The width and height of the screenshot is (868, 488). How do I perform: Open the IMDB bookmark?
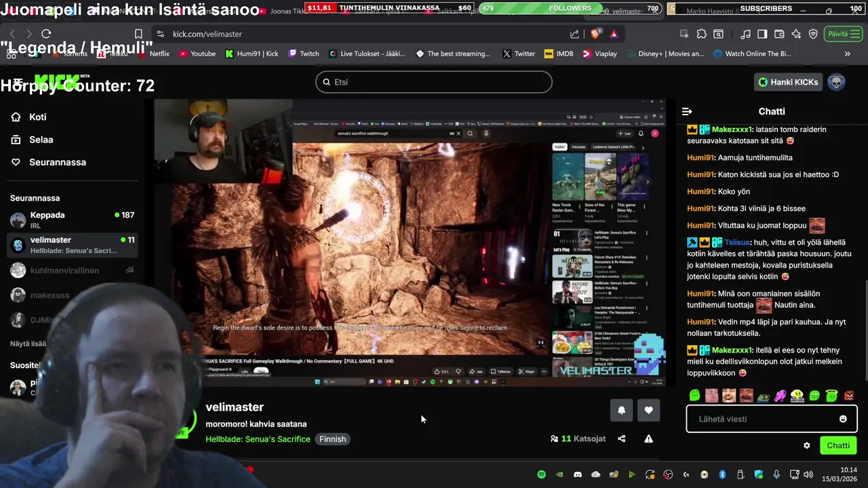coord(558,54)
